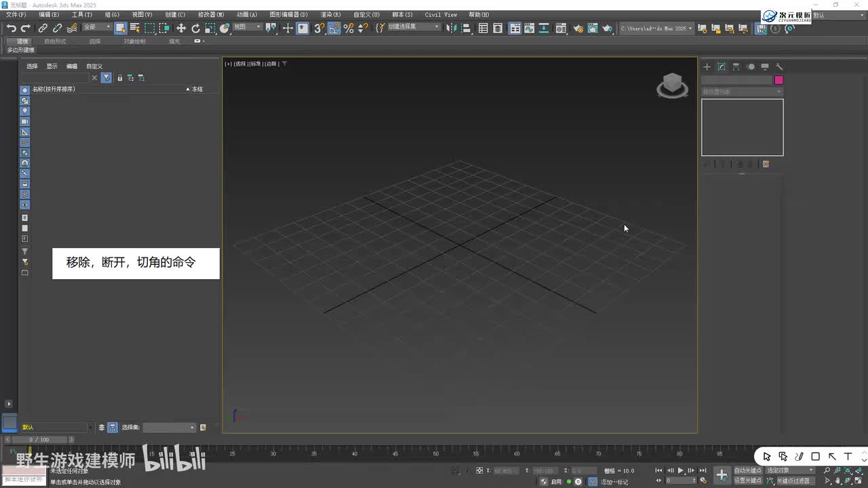
Task: Open the Display tab in command panel
Action: click(765, 66)
